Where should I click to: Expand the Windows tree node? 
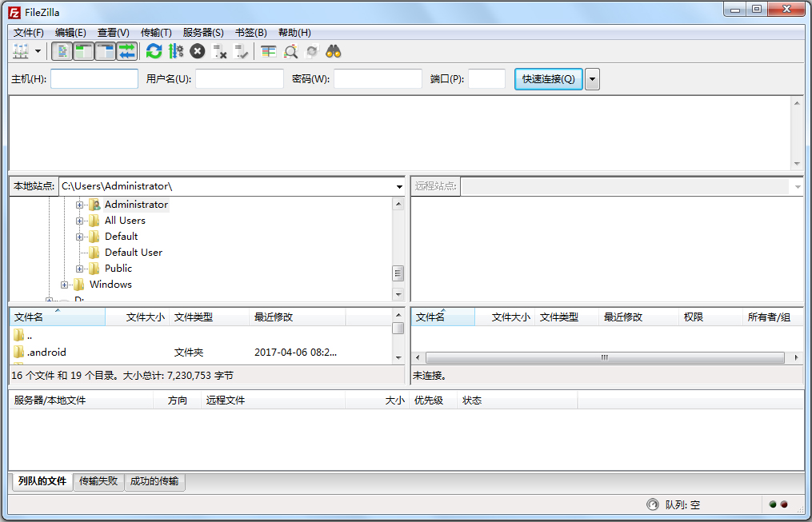pyautogui.click(x=64, y=285)
